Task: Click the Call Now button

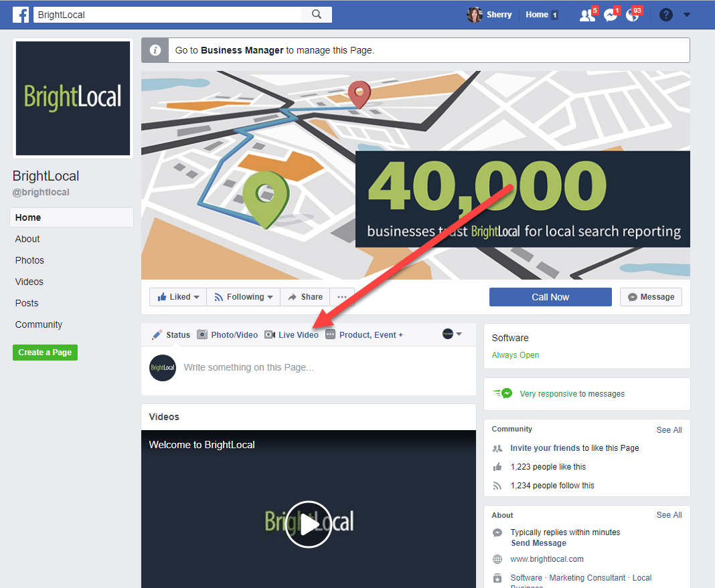Action: point(550,297)
